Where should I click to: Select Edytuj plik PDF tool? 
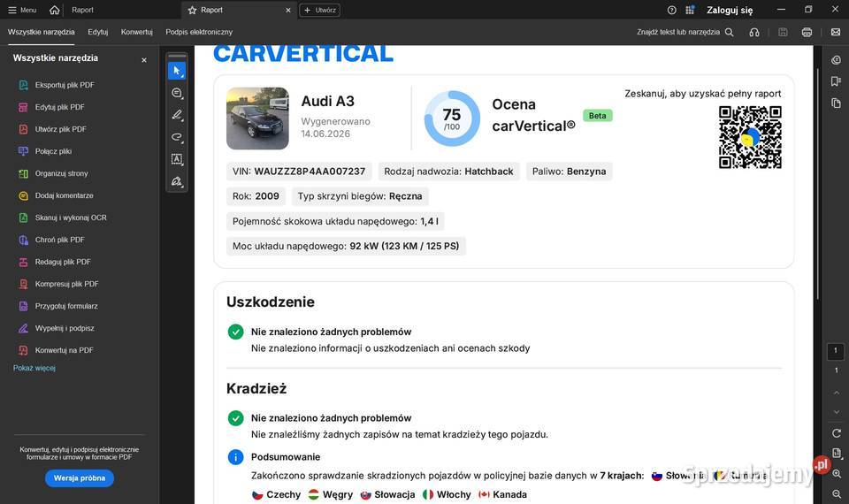pyautogui.click(x=51, y=107)
